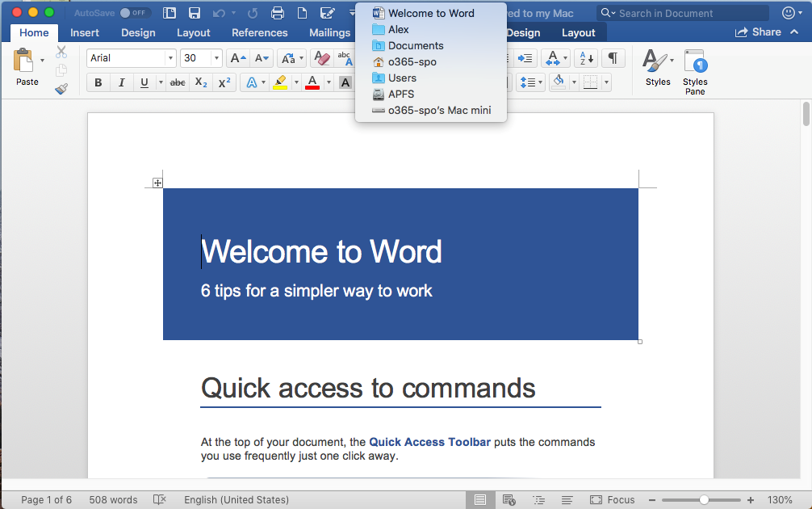Click the Increase Indent icon

click(525, 58)
